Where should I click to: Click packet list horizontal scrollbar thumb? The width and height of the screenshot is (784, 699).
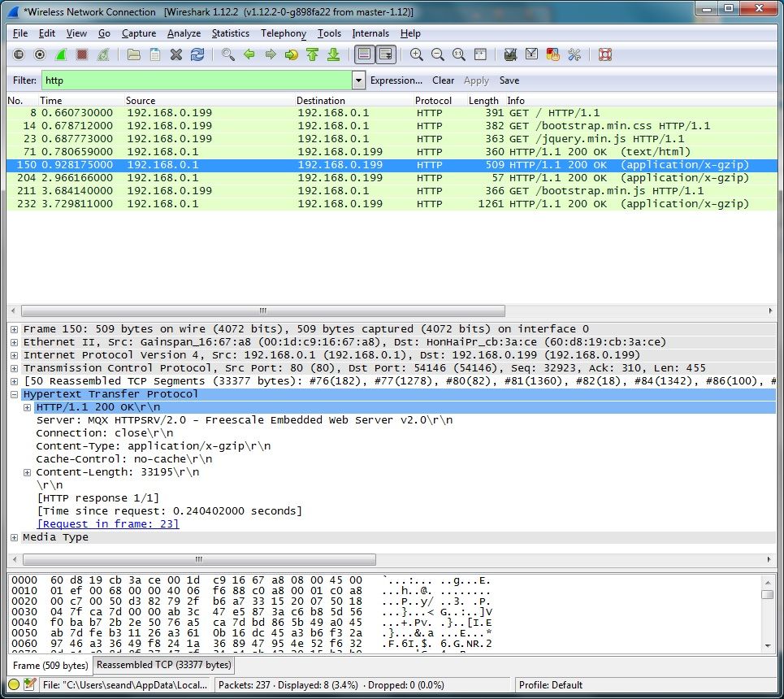click(x=263, y=310)
